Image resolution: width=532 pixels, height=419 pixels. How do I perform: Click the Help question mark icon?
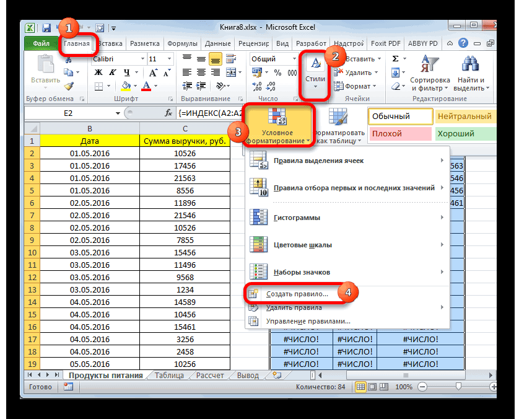coord(463,43)
